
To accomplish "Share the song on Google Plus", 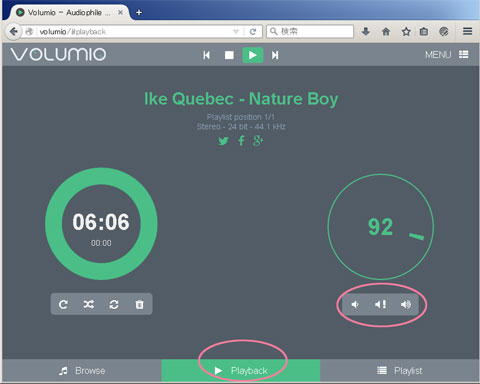I will (x=258, y=141).
